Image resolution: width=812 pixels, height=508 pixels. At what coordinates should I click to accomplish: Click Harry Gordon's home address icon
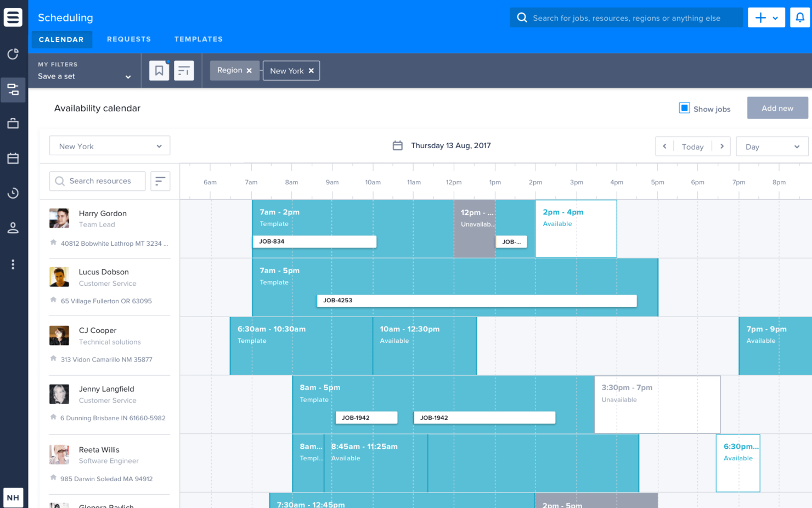[53, 242]
